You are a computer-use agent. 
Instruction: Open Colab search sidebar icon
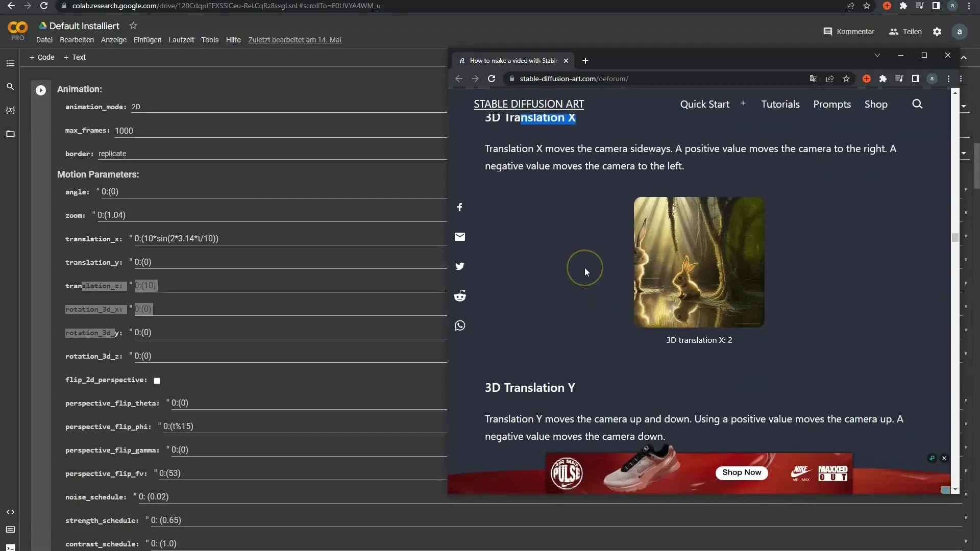[x=10, y=87]
